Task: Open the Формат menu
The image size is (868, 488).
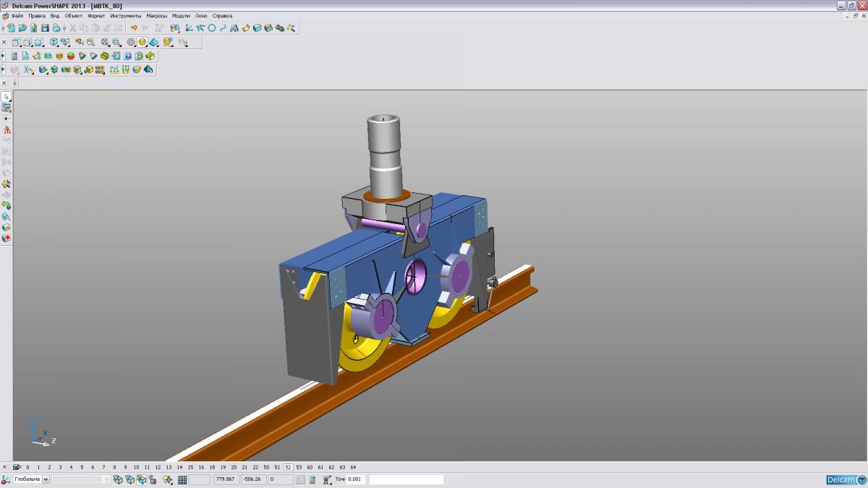Action: point(96,15)
